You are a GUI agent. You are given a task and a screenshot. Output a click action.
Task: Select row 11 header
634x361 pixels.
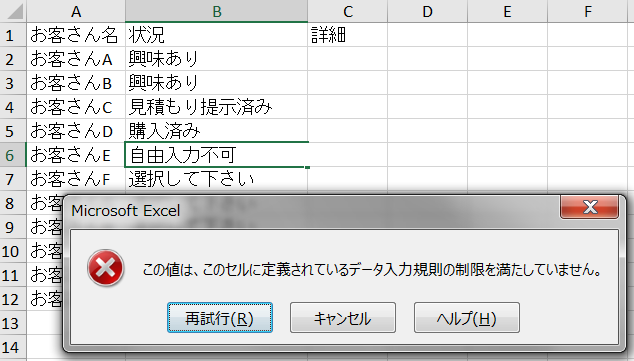[13, 275]
